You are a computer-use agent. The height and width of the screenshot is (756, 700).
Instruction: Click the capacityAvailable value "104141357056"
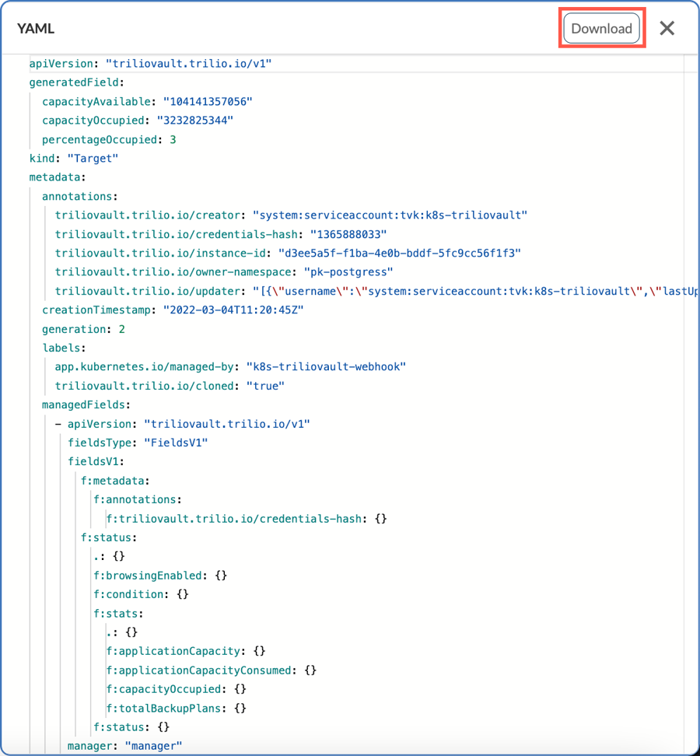click(208, 102)
